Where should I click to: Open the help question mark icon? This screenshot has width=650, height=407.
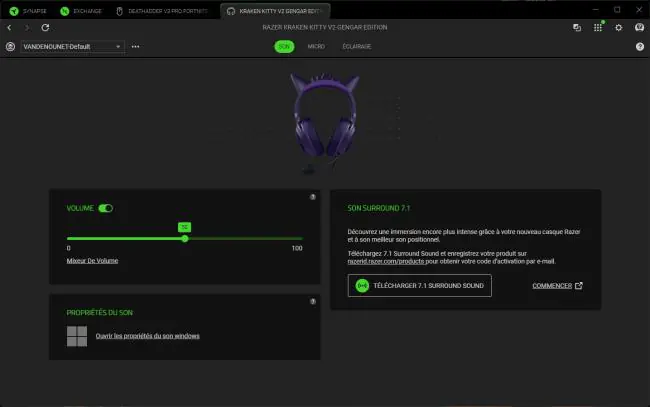click(640, 46)
